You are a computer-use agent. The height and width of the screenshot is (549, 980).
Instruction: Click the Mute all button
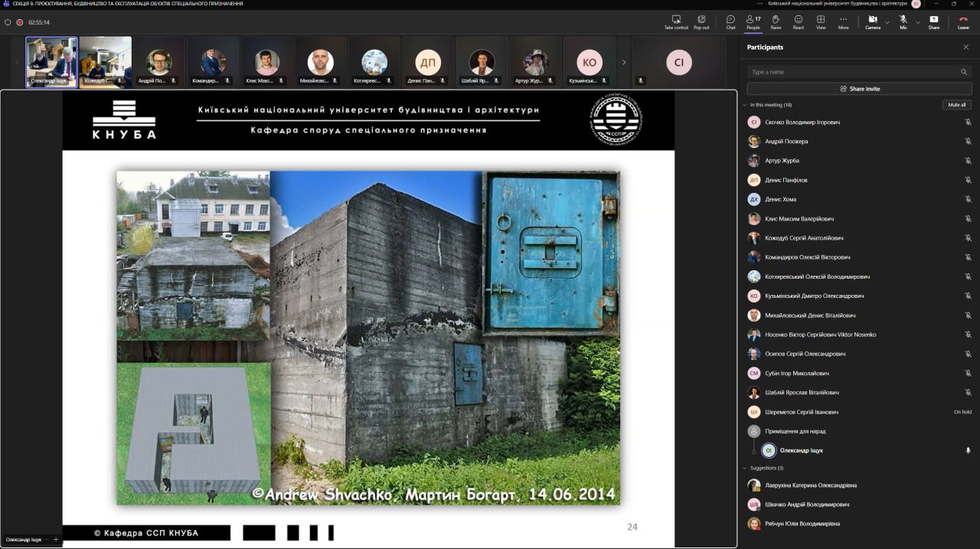tap(956, 105)
